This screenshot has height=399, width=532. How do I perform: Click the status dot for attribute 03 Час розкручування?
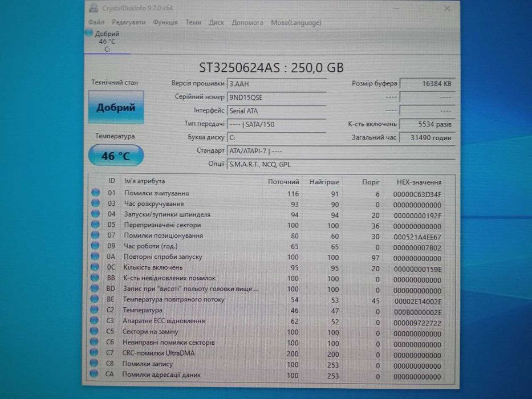coord(95,203)
